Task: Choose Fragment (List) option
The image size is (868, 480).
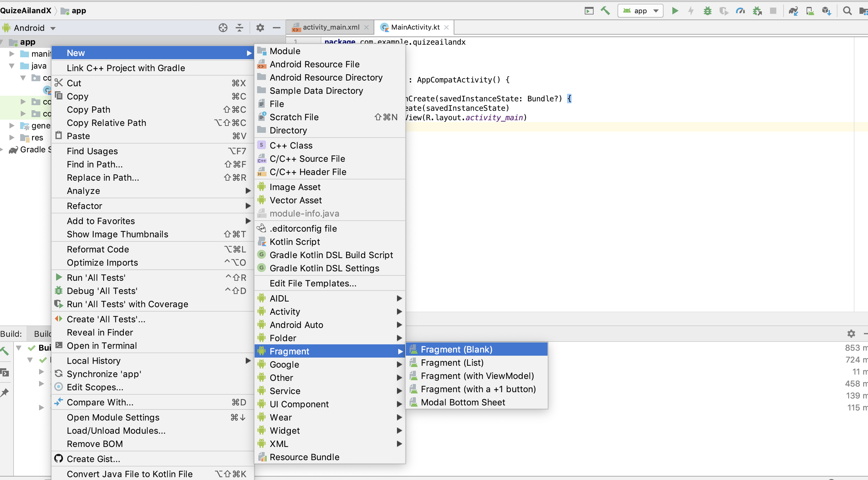Action: (x=477, y=363)
